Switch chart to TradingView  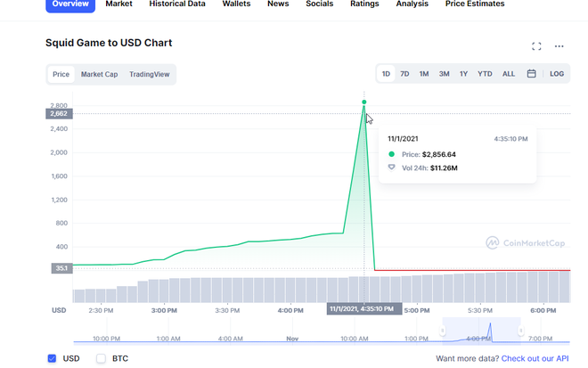[149, 75]
